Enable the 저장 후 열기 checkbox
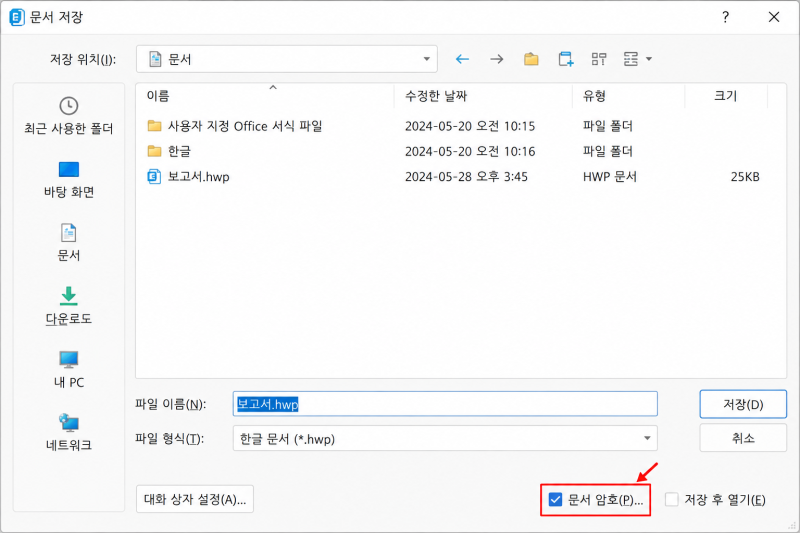The height and width of the screenshot is (533, 800). point(671,499)
